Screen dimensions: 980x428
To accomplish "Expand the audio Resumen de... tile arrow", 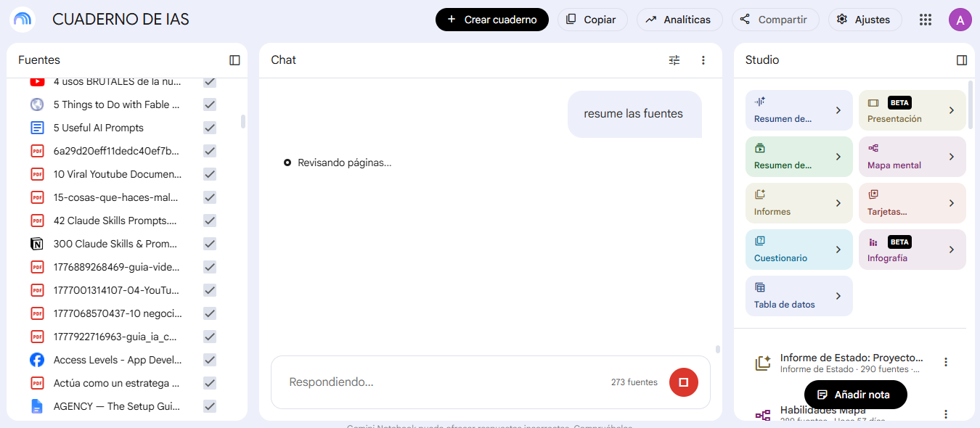I will point(838,110).
